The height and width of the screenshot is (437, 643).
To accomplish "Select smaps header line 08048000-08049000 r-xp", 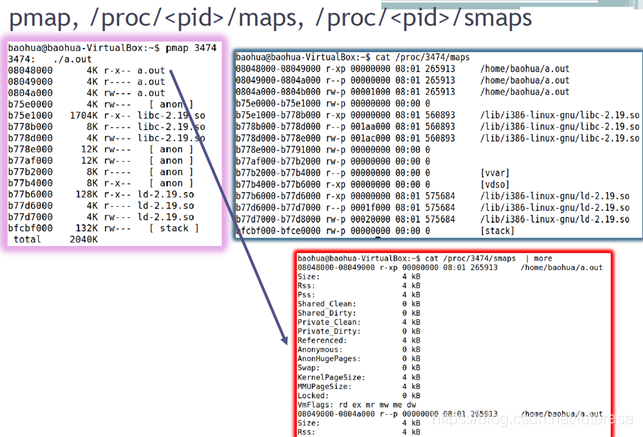I will 450,268.
